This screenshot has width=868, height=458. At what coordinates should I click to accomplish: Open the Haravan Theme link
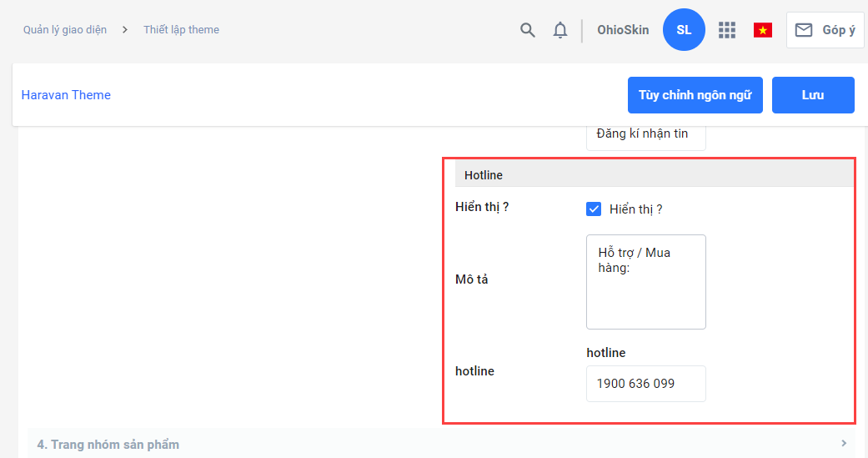[x=66, y=95]
